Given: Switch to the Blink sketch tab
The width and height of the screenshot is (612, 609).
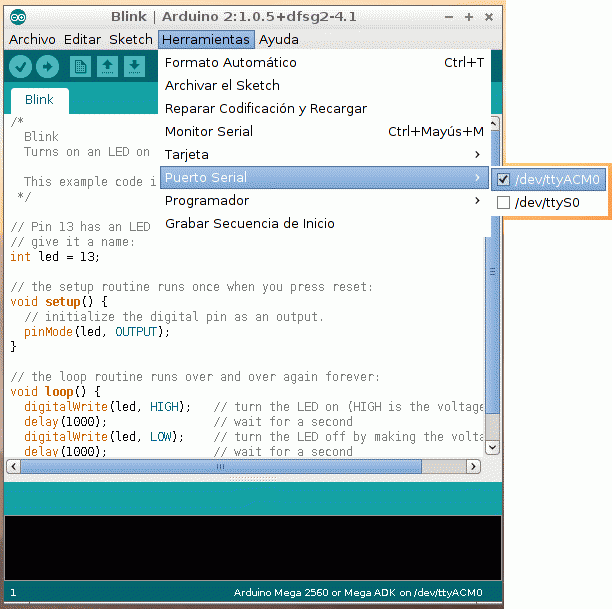Looking at the screenshot, I should click(x=40, y=100).
